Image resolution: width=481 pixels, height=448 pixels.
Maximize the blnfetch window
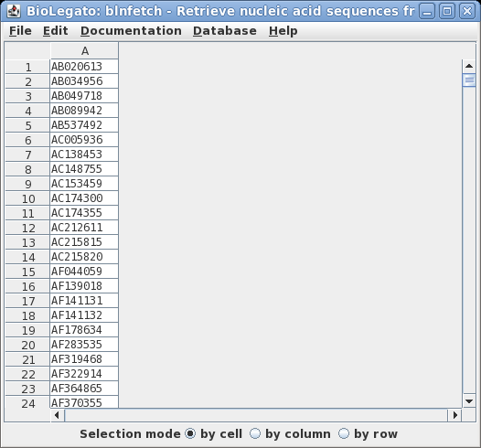447,11
